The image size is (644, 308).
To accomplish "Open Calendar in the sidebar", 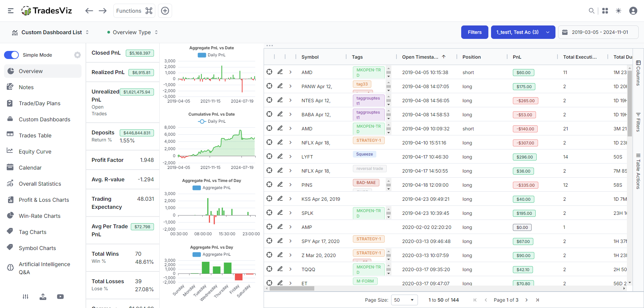I will click(43, 168).
